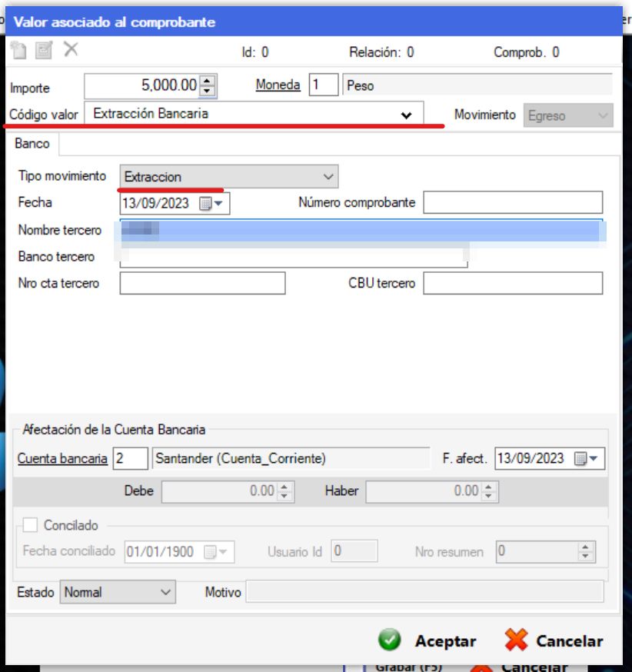
Task: Open the Tipo movimiento dropdown
Action: coord(229,177)
